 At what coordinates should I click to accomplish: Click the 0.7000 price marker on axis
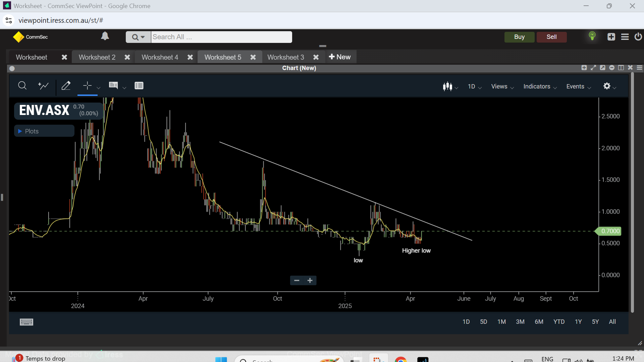tap(608, 231)
